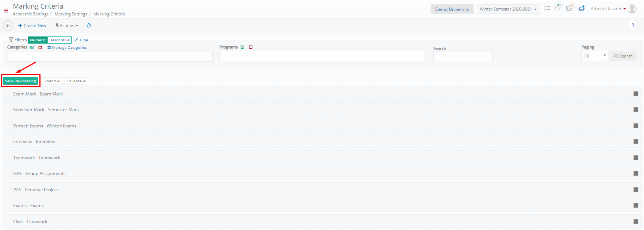
Task: Select the Teamwork - Teamwork row
Action: point(322,158)
